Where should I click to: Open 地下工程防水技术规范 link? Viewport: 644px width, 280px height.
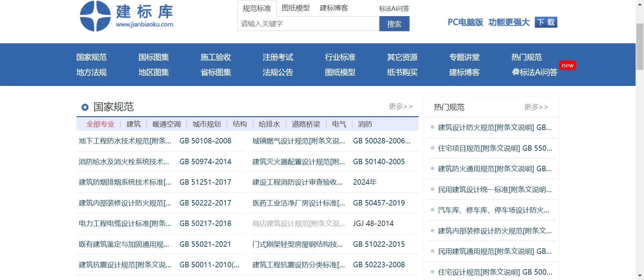pyautogui.click(x=125, y=141)
